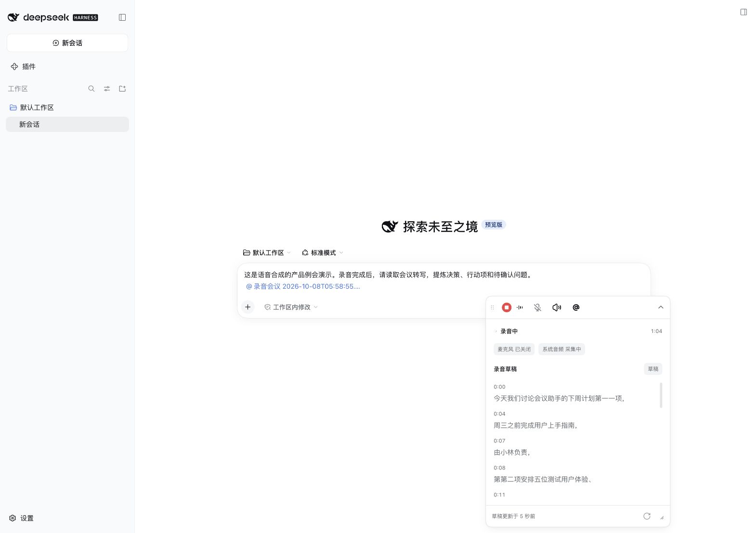Viewport: 756px width, 533px height.
Task: Expand the 默认工作区 workspace dropdown
Action: pos(267,253)
